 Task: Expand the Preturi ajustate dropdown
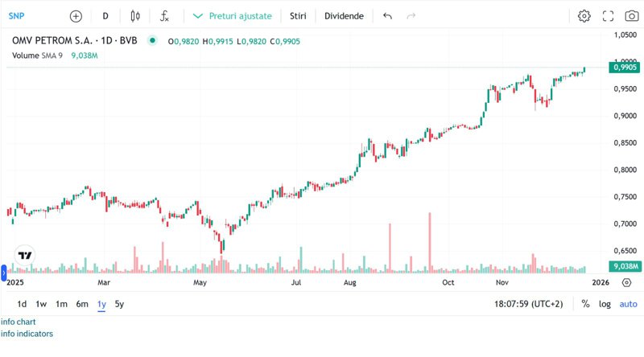(233, 16)
